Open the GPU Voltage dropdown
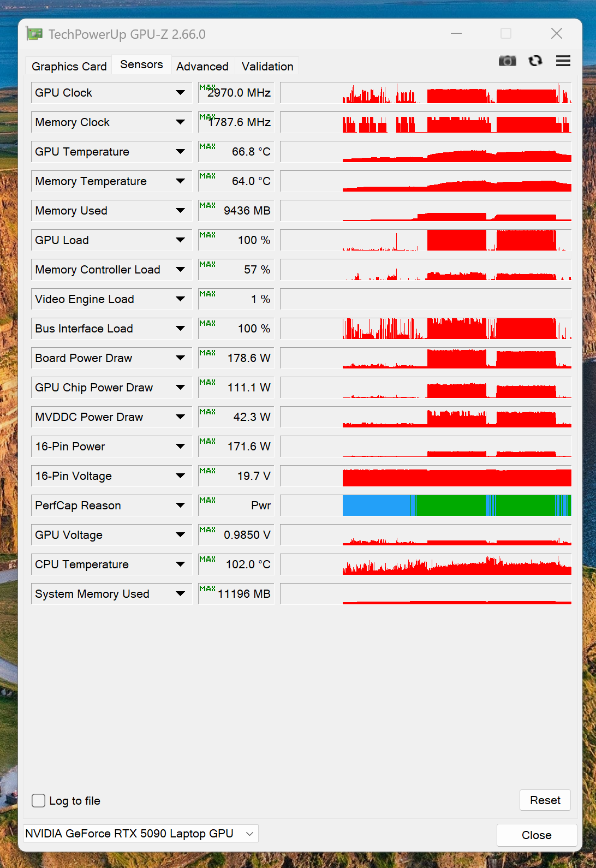 180,535
